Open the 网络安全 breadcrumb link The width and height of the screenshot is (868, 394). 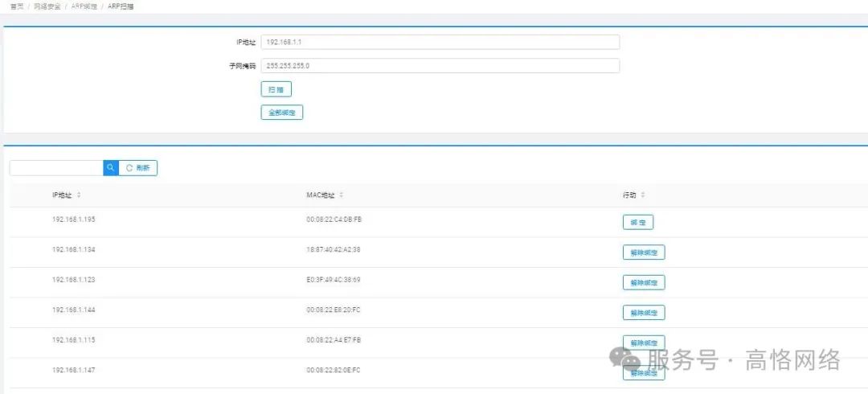click(x=47, y=6)
